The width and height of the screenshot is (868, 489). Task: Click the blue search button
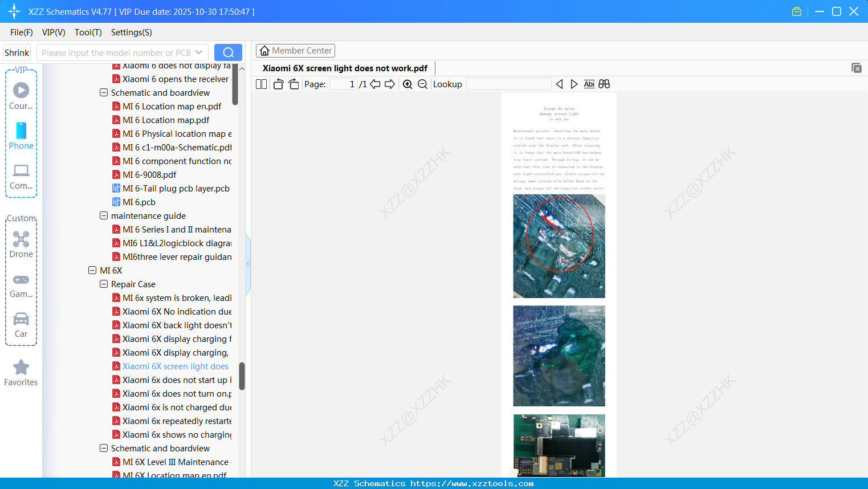pos(228,52)
